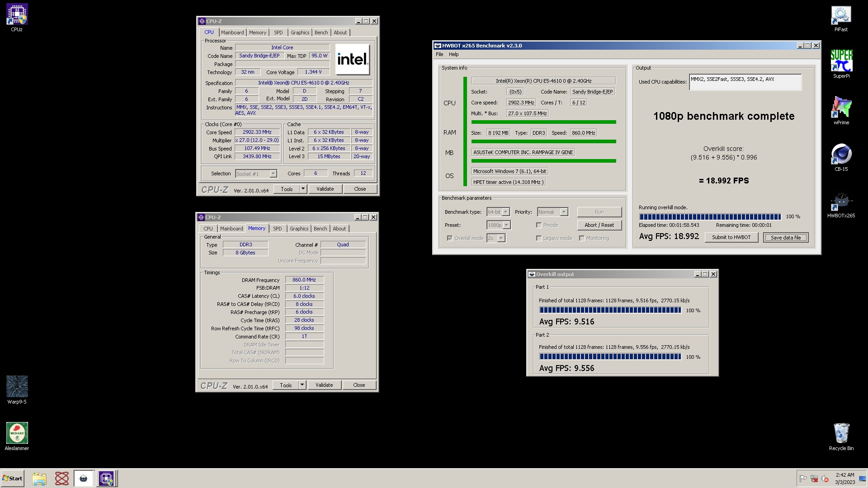Viewport: 868px width, 488px height.
Task: Click the Part 2 progress bar
Action: pyautogui.click(x=610, y=357)
